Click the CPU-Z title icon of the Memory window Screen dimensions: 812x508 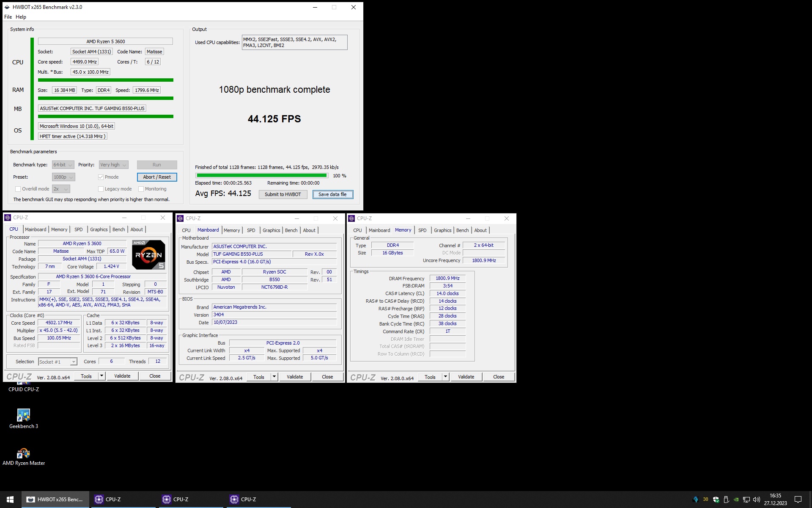pyautogui.click(x=351, y=218)
